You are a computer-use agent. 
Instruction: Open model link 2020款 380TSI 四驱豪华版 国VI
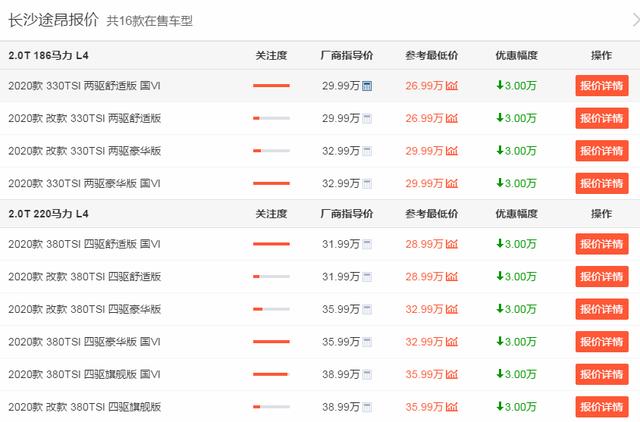click(84, 342)
